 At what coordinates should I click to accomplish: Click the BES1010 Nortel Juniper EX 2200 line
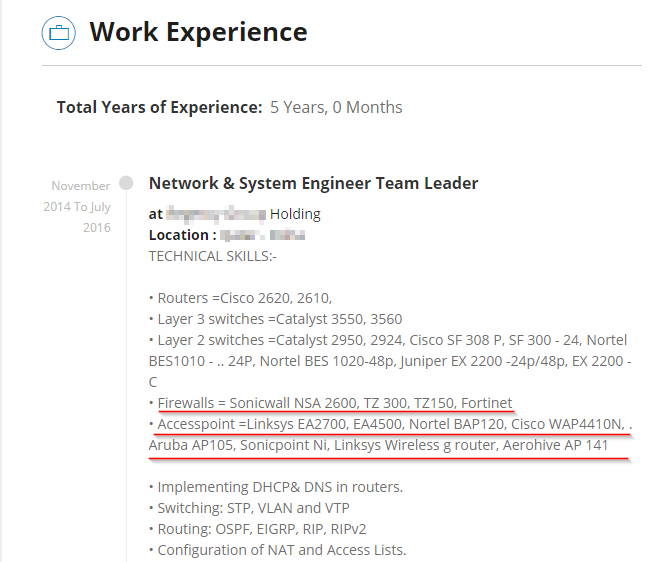click(390, 361)
